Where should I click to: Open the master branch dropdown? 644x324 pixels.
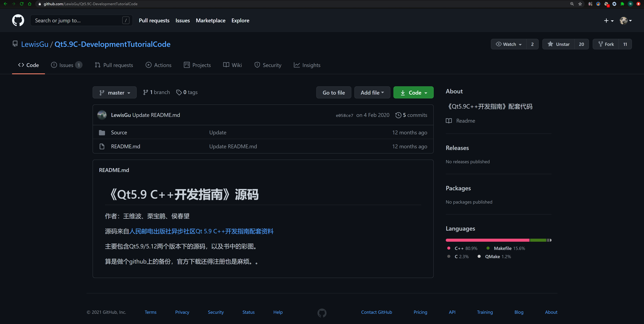(115, 92)
